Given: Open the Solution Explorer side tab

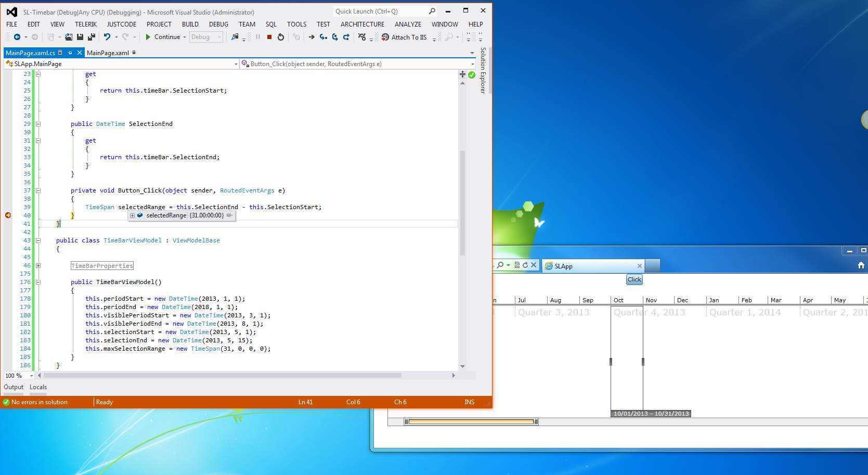Looking at the screenshot, I should click(x=483, y=71).
